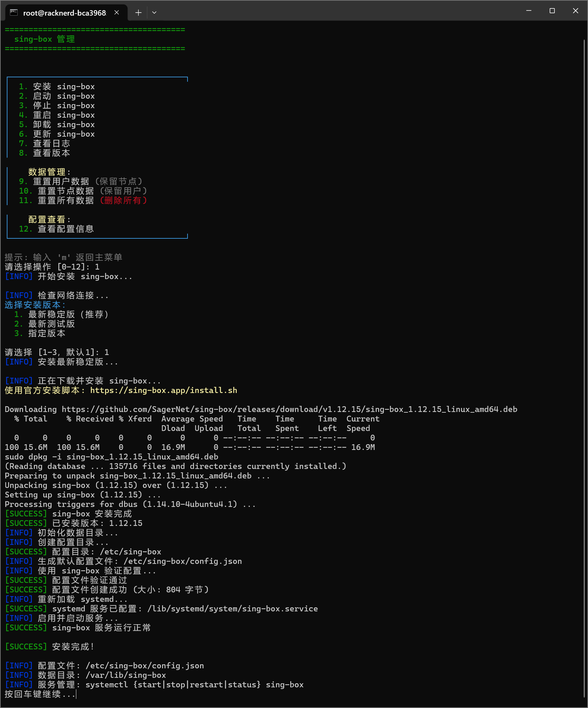Viewport: 588px width, 708px height.
Task: Minimize the terminal window
Action: 528,11
